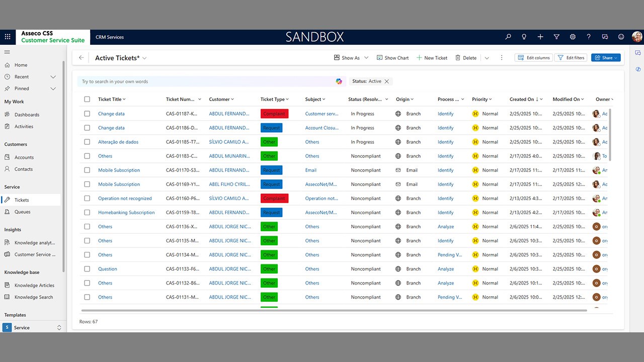Check the row Question CAS-01133
Viewport: 644px width, 362px height.
pyautogui.click(x=87, y=269)
